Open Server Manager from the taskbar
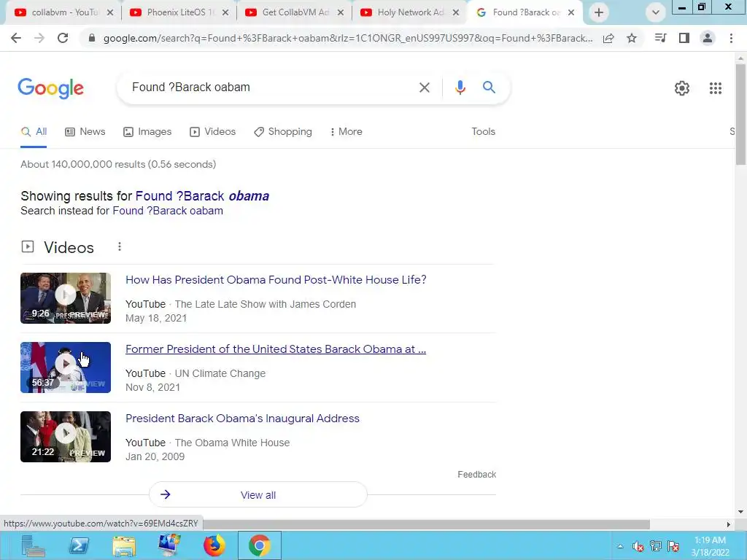The image size is (747, 560). [34, 545]
